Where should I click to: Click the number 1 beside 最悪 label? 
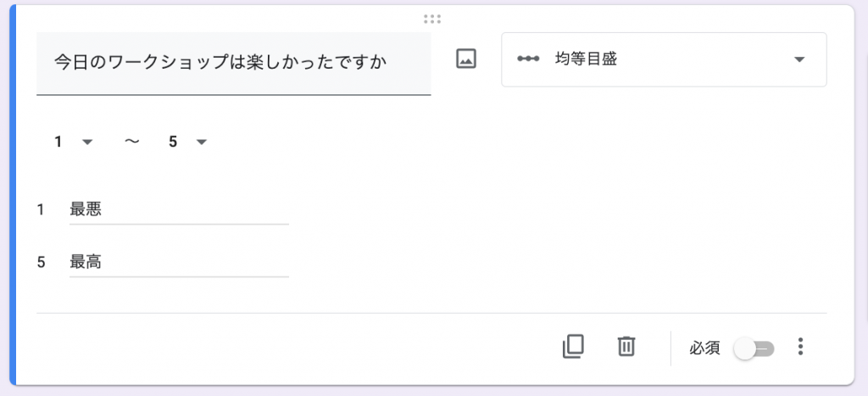[41, 210]
